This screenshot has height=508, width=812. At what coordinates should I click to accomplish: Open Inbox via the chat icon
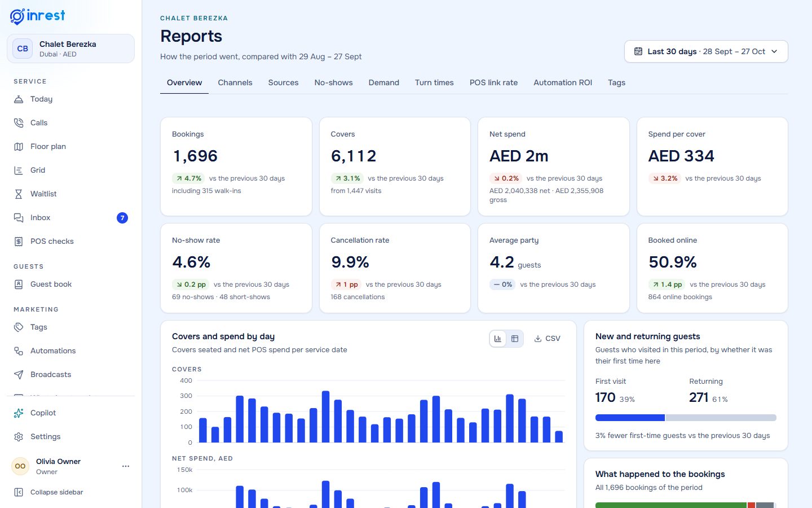pyautogui.click(x=19, y=217)
